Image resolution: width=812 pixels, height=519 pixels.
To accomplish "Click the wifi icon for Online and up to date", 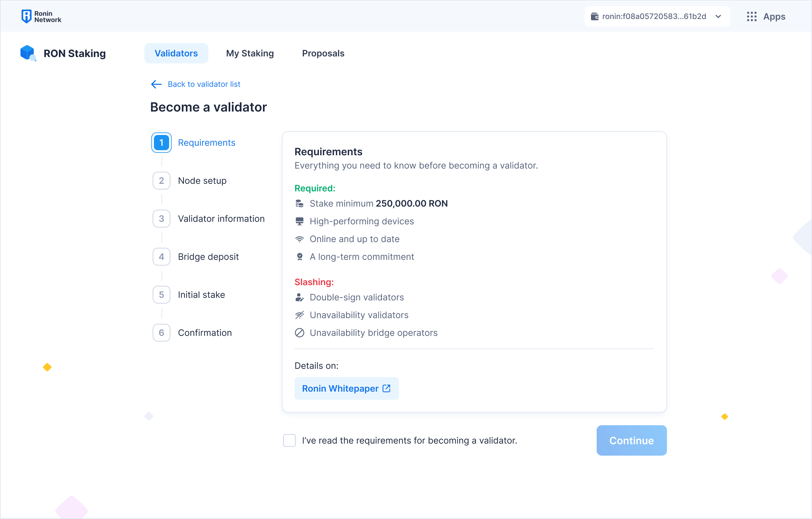I will click(300, 239).
